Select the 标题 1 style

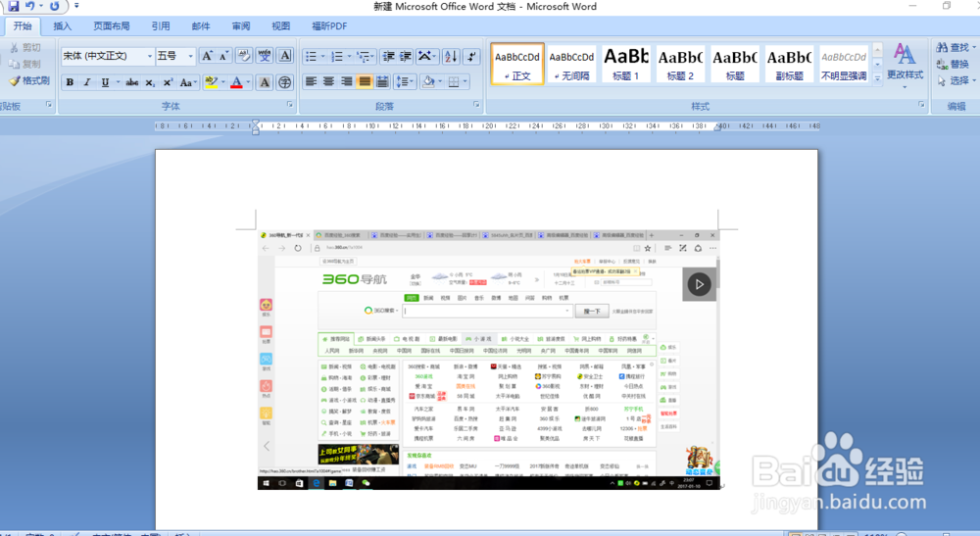[625, 63]
